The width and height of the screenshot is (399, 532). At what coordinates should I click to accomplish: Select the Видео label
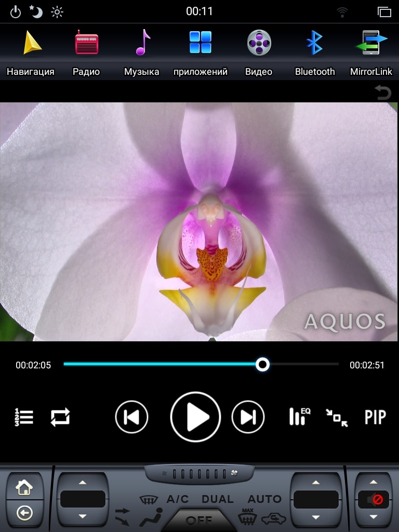(x=259, y=72)
